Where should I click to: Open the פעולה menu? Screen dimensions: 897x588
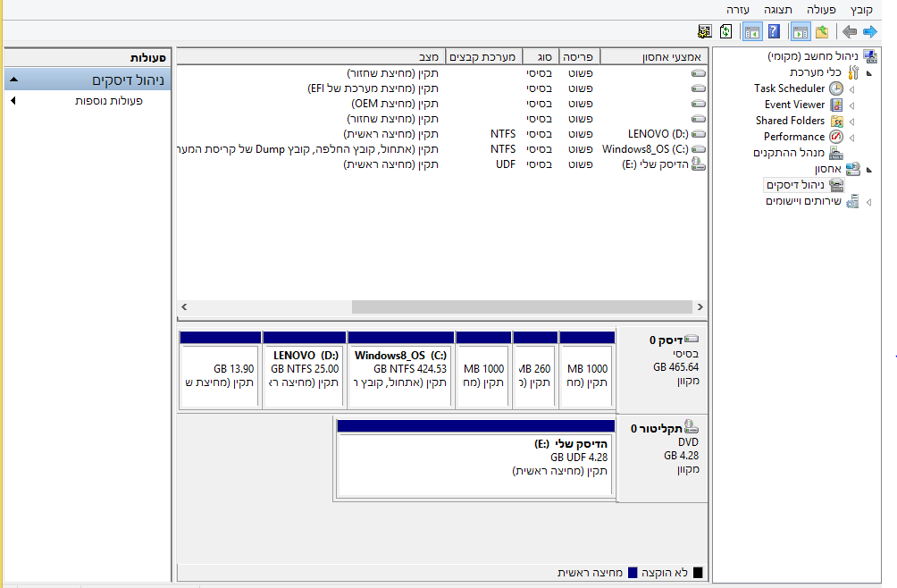coord(821,10)
